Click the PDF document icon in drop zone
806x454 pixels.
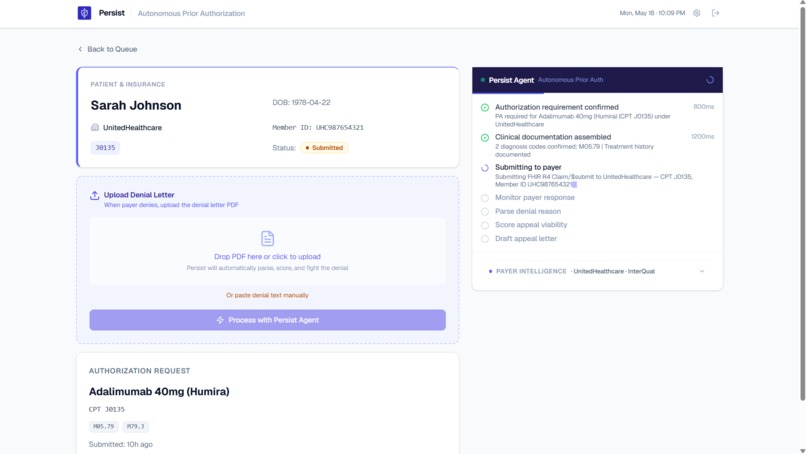pyautogui.click(x=267, y=239)
